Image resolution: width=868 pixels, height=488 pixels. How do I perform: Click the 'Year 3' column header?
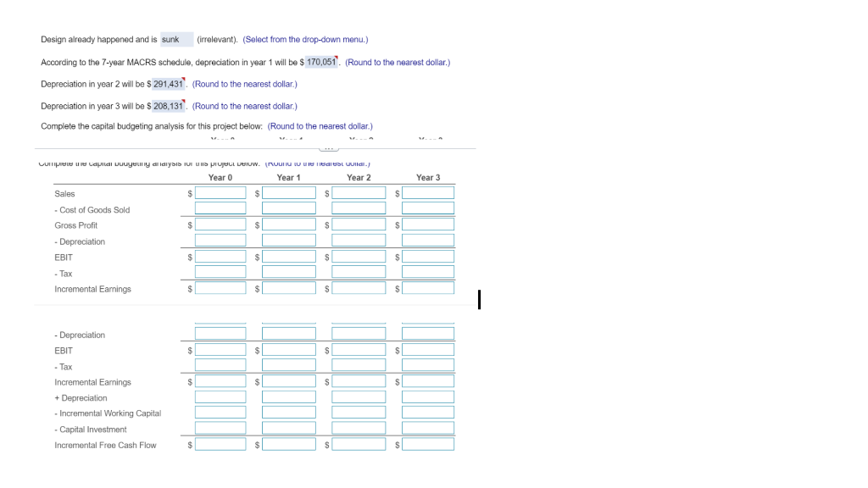pos(428,178)
